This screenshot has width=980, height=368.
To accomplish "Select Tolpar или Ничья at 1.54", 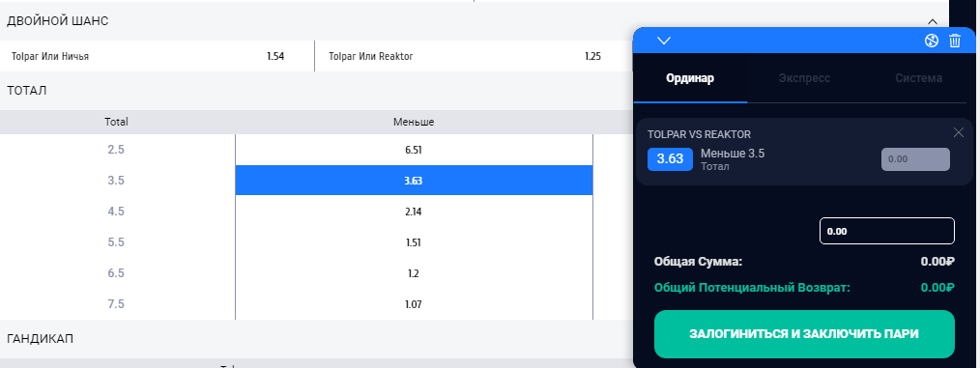I will click(157, 56).
